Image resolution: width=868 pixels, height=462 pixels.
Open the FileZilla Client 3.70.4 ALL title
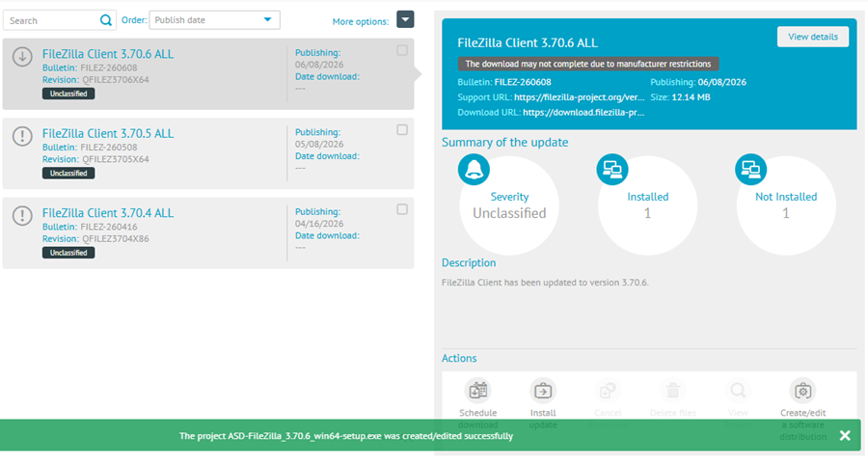pyautogui.click(x=108, y=213)
